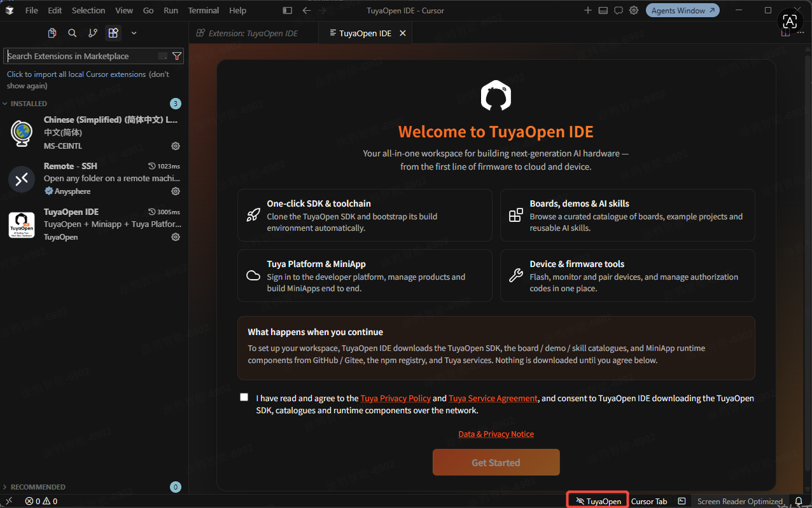Open settings gear in title bar
Screen dimensions: 812x508
(x=634, y=10)
